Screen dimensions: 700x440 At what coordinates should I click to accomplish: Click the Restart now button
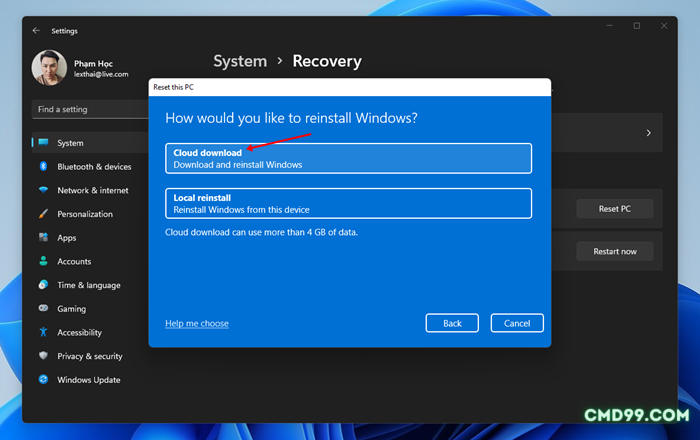click(615, 251)
